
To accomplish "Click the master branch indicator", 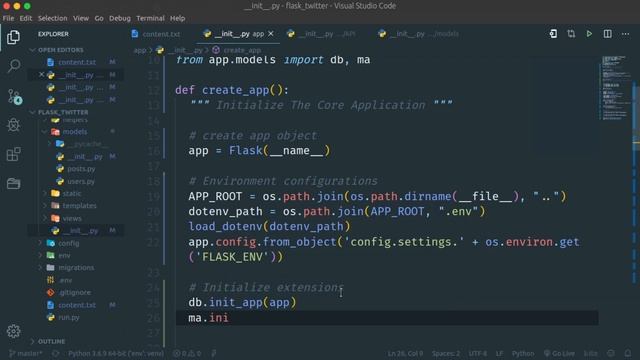I will coord(25,353).
